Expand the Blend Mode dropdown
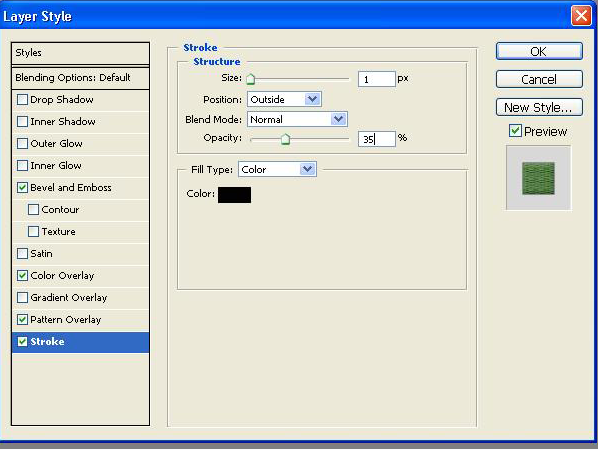 [297, 119]
